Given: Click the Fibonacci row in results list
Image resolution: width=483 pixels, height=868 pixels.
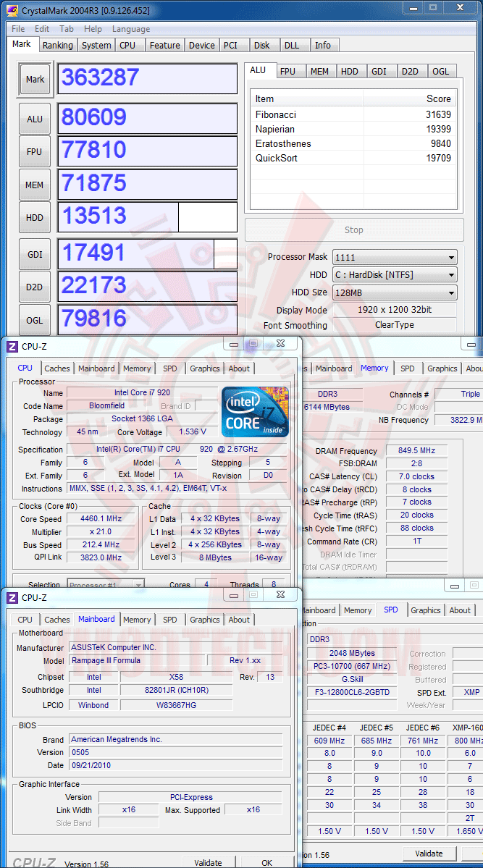Looking at the screenshot, I should [x=353, y=114].
